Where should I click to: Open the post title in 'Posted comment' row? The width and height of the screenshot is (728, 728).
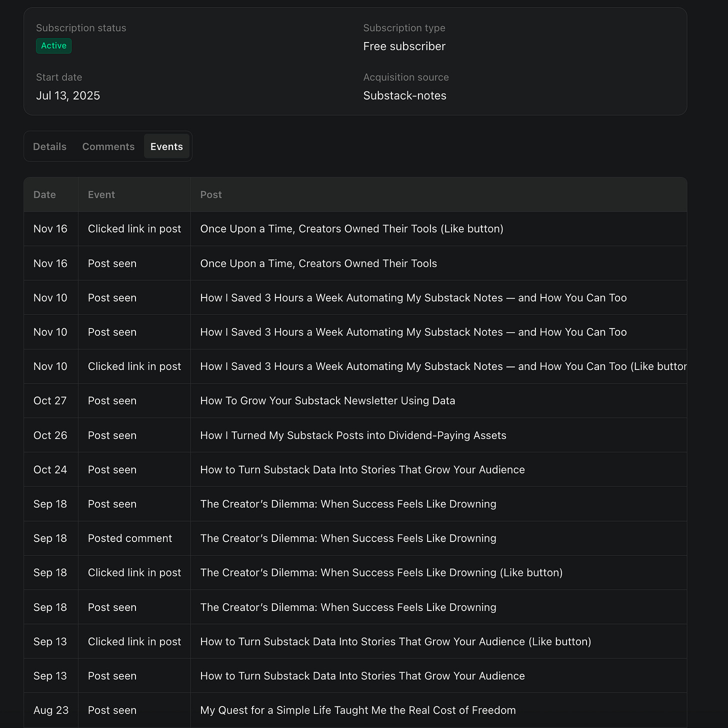[348, 538]
